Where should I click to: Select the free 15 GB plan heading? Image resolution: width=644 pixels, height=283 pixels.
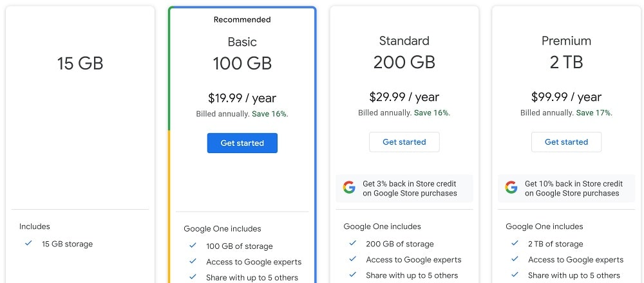tap(80, 64)
